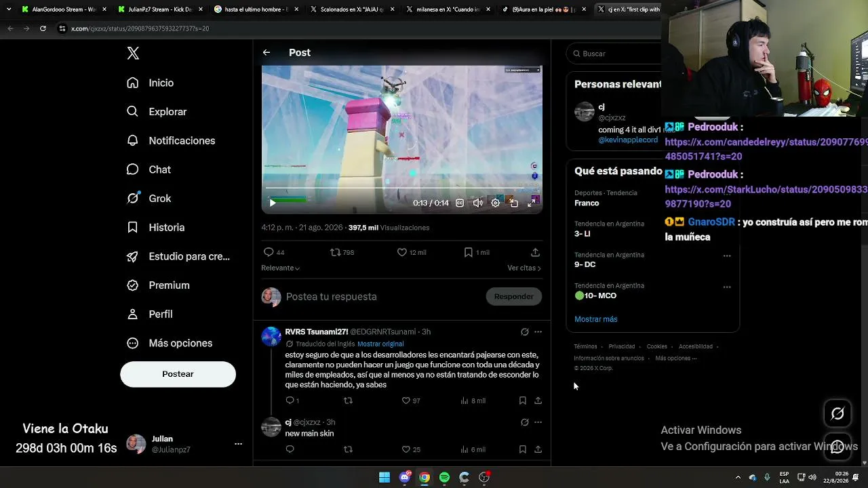The height and width of the screenshot is (488, 868).
Task: Bookmark the post with 1 mil saves
Action: (x=477, y=252)
